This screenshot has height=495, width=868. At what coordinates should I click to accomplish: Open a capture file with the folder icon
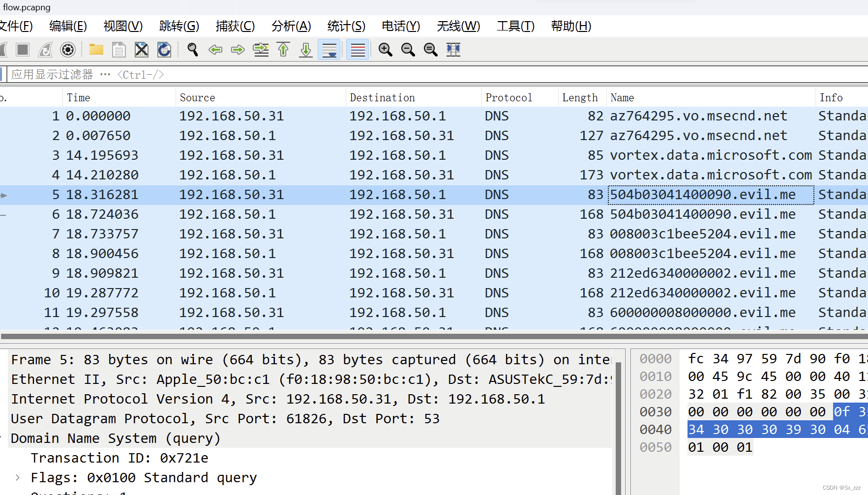point(95,49)
